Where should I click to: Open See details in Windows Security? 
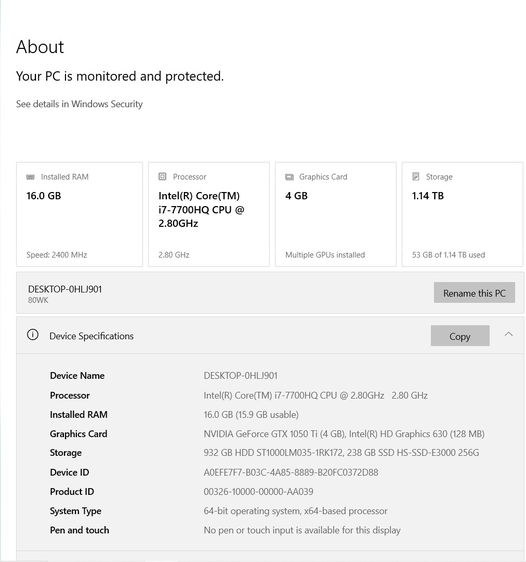click(x=79, y=104)
